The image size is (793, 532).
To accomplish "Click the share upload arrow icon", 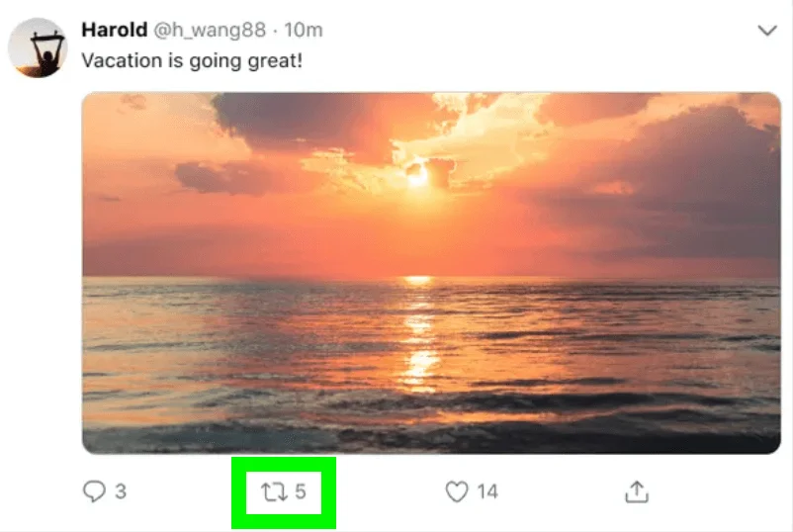I will coord(637,491).
